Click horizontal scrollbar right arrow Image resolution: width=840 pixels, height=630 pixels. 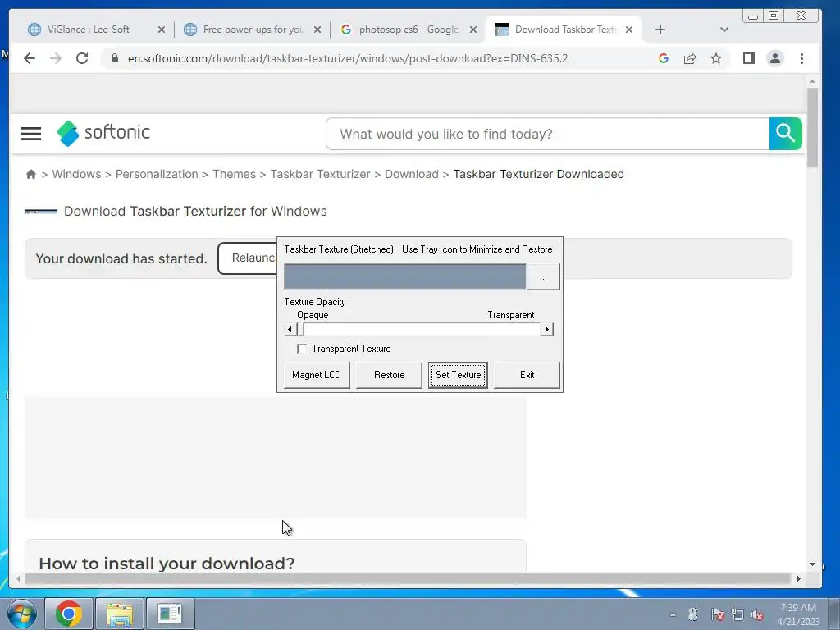(x=799, y=578)
